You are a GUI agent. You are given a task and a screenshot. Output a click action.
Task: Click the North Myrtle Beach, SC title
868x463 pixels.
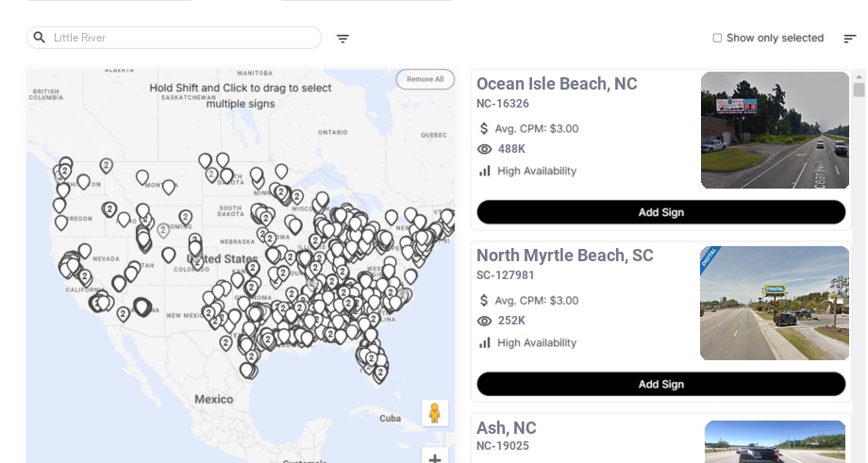coord(564,256)
